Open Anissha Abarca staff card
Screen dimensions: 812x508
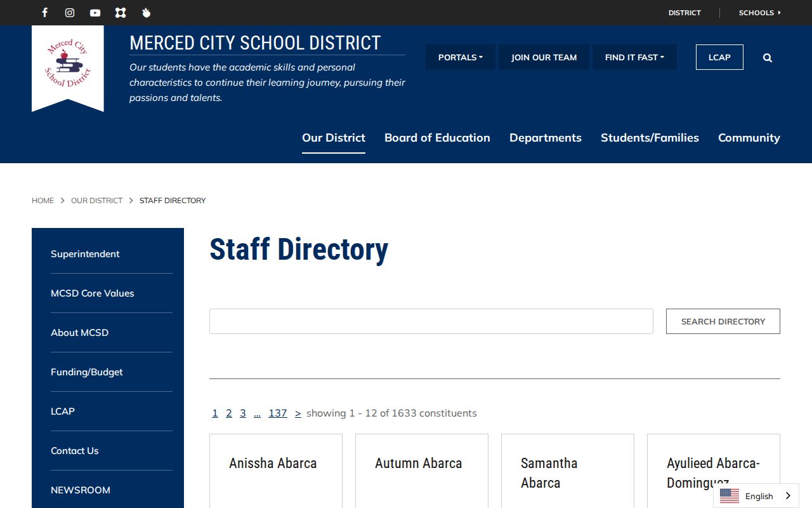click(276, 471)
